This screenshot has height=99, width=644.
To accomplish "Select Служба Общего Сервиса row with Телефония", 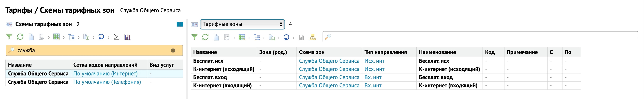I will click(x=94, y=82).
